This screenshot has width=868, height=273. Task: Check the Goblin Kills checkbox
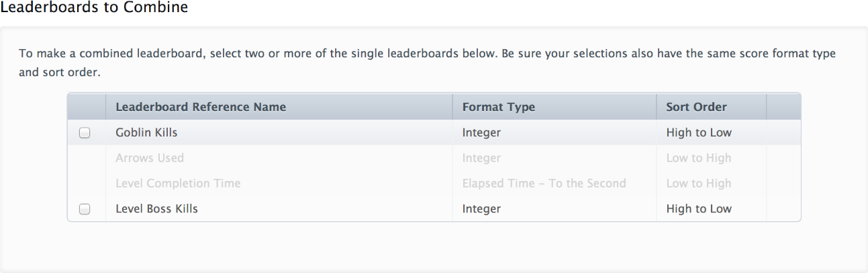pos(85,133)
